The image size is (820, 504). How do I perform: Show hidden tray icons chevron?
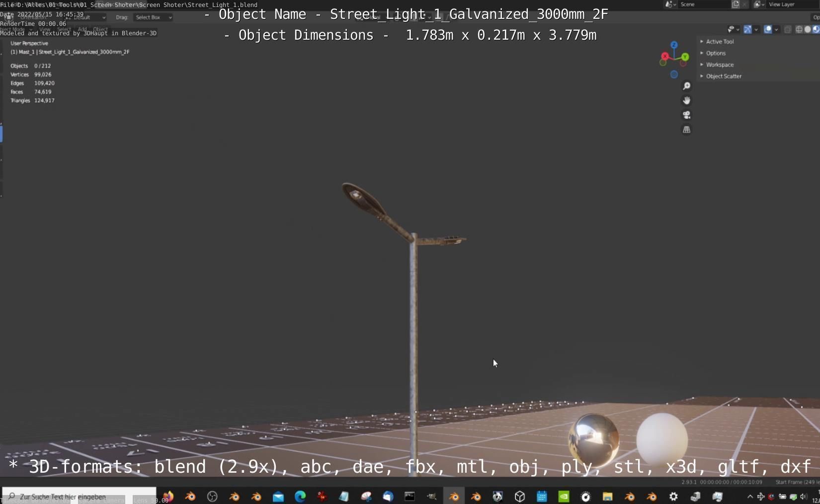pyautogui.click(x=750, y=496)
